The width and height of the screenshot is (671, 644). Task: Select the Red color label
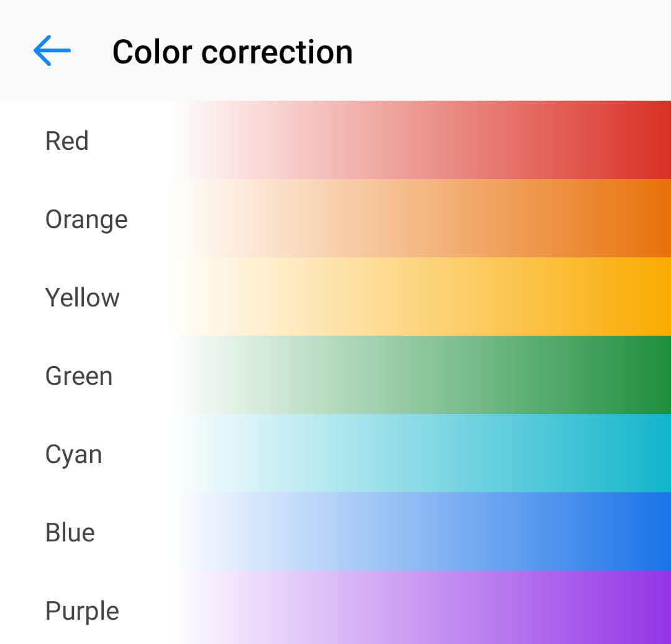pos(67,141)
